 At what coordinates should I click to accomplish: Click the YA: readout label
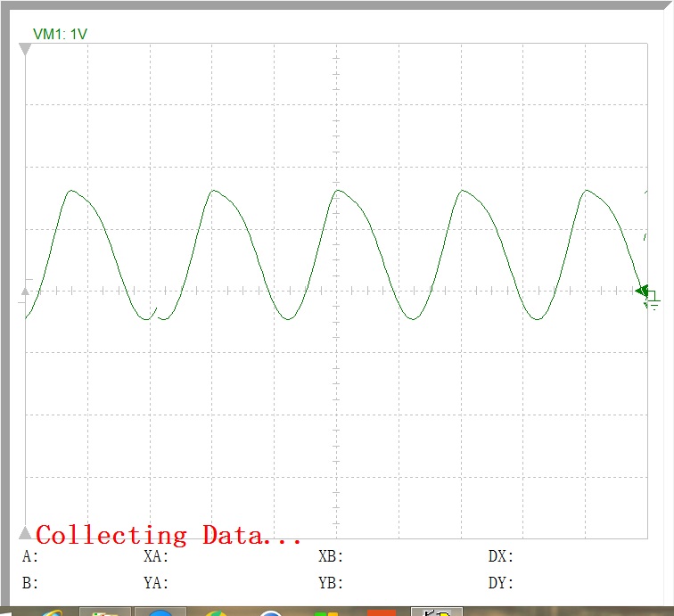[156, 583]
